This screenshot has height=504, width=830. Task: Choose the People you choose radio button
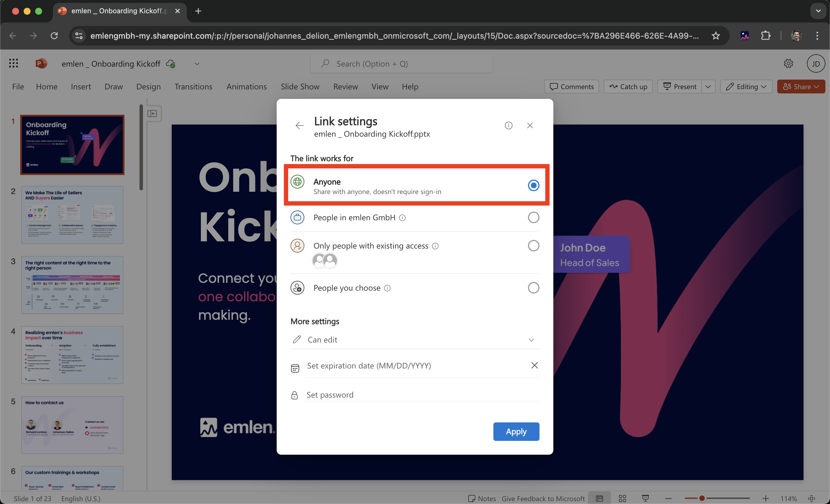[x=533, y=288]
